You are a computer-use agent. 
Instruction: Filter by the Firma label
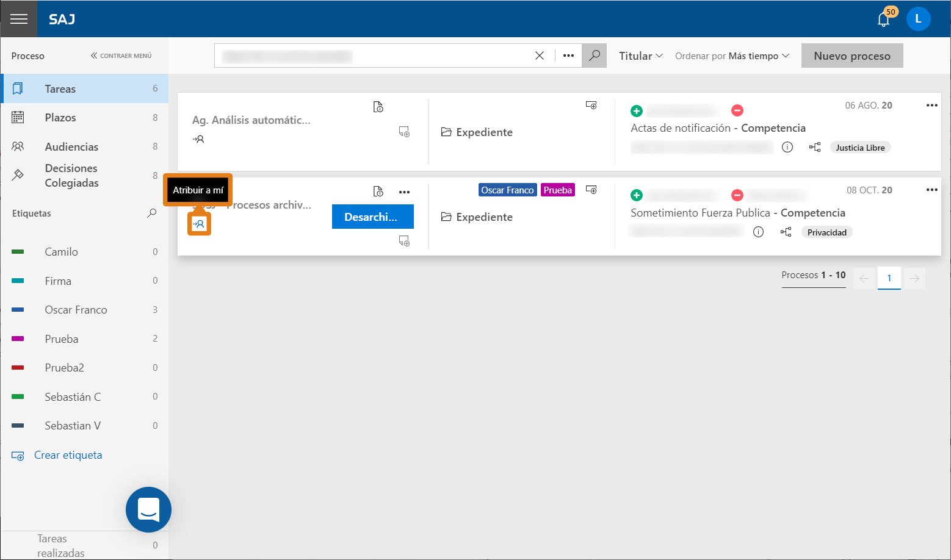(x=84, y=281)
